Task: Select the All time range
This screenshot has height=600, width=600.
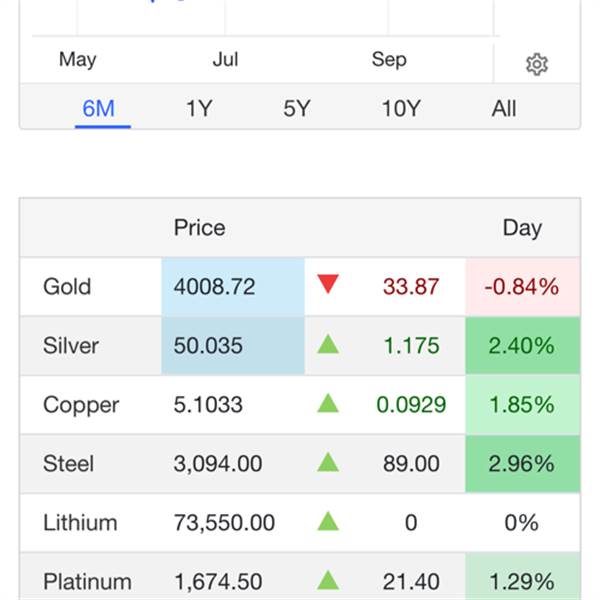Action: tap(504, 109)
